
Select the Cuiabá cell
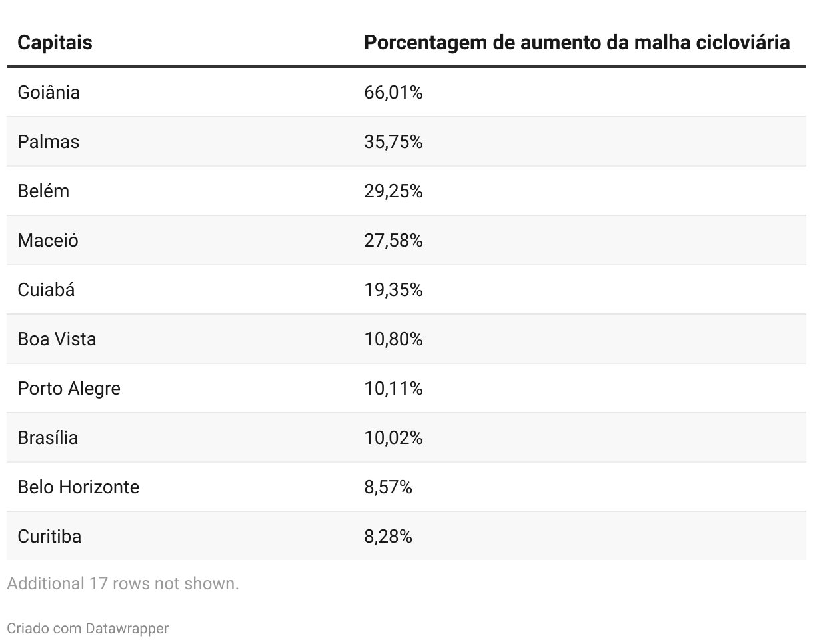tap(46, 289)
